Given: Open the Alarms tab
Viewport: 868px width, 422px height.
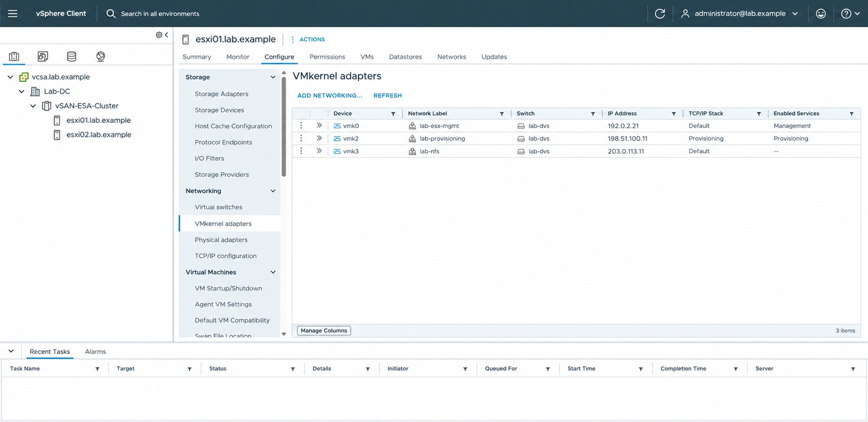Looking at the screenshot, I should 95,352.
